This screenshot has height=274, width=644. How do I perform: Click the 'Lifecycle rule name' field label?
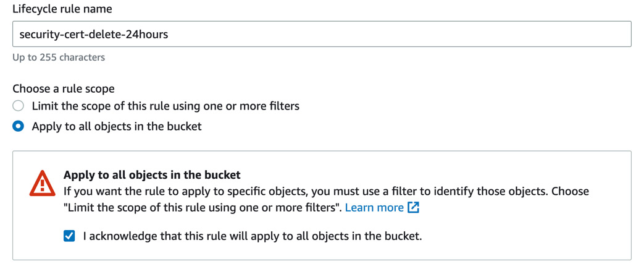click(62, 9)
